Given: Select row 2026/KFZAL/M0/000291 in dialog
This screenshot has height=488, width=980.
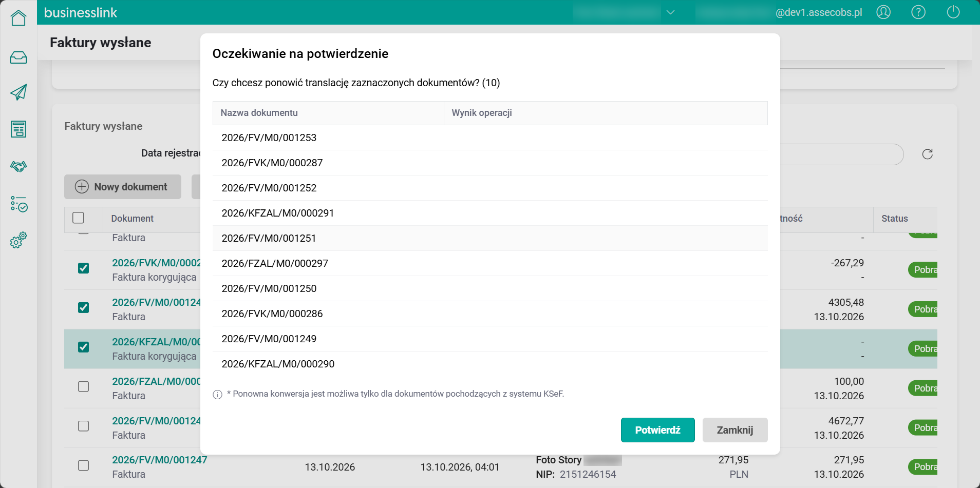Looking at the screenshot, I should [490, 213].
